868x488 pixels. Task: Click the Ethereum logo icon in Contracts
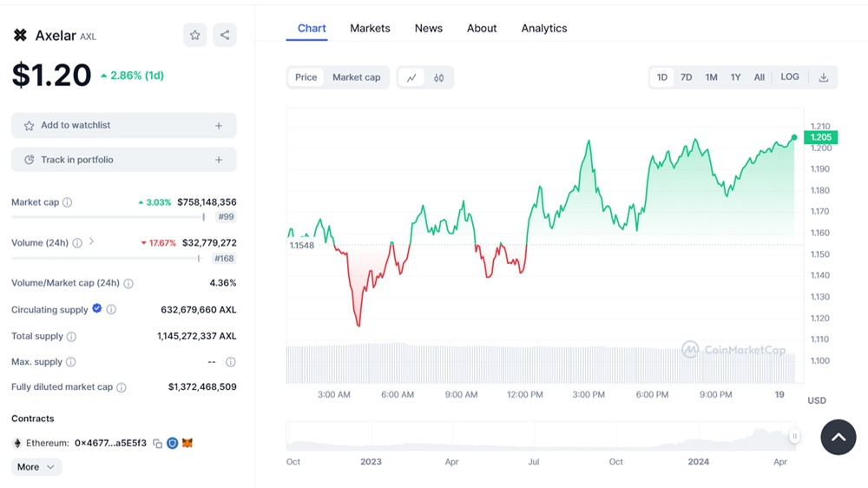(x=17, y=443)
